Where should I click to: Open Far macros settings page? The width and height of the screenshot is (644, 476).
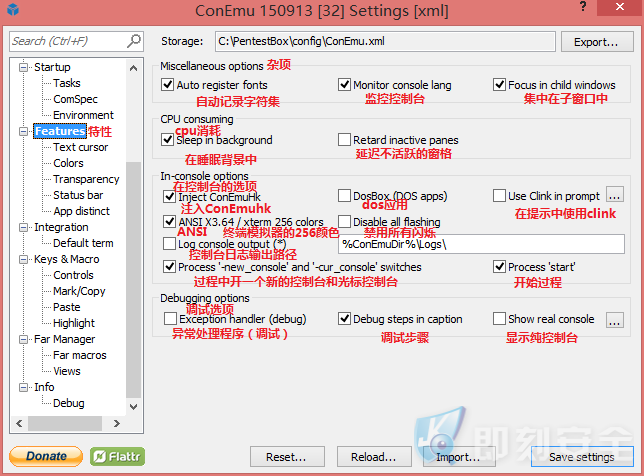tap(80, 355)
